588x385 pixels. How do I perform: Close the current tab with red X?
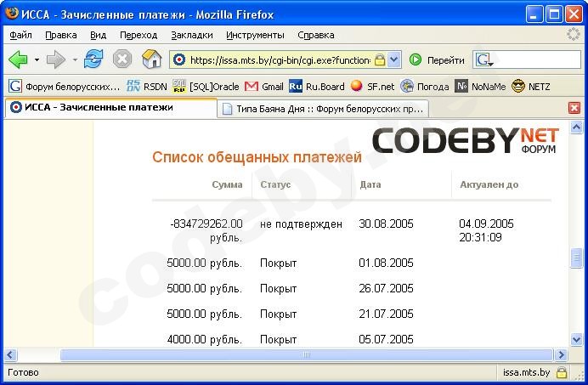click(x=574, y=108)
